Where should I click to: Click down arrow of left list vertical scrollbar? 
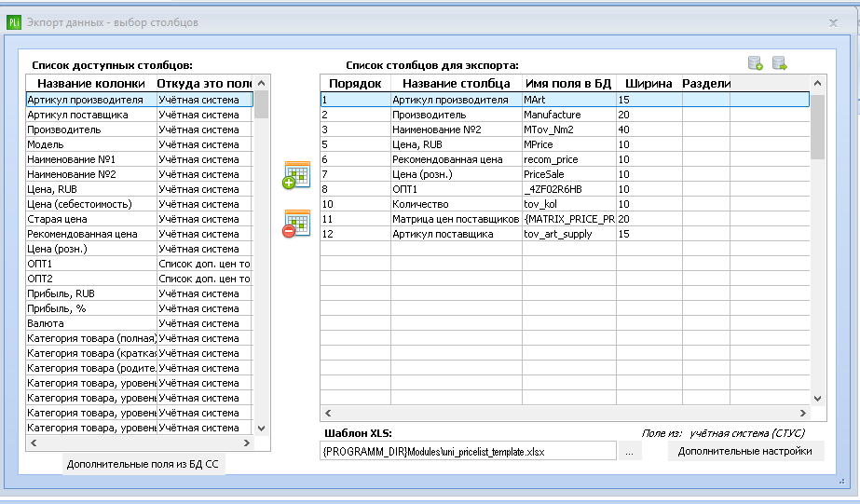[262, 429]
